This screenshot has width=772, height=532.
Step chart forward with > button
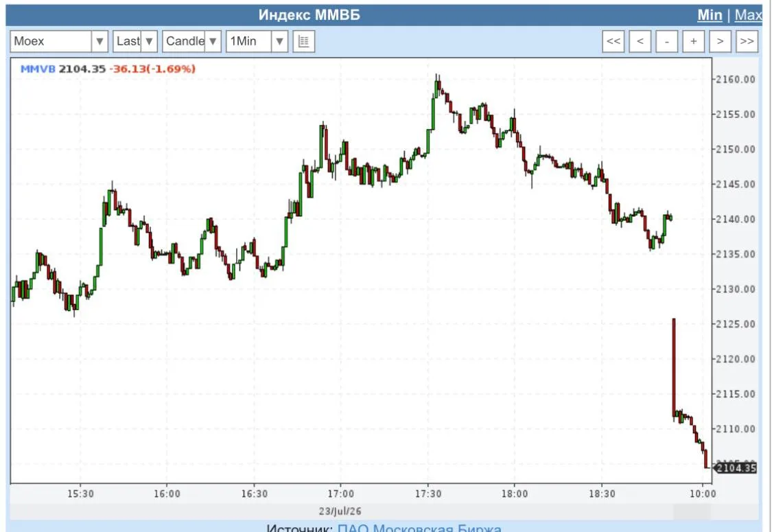click(720, 41)
